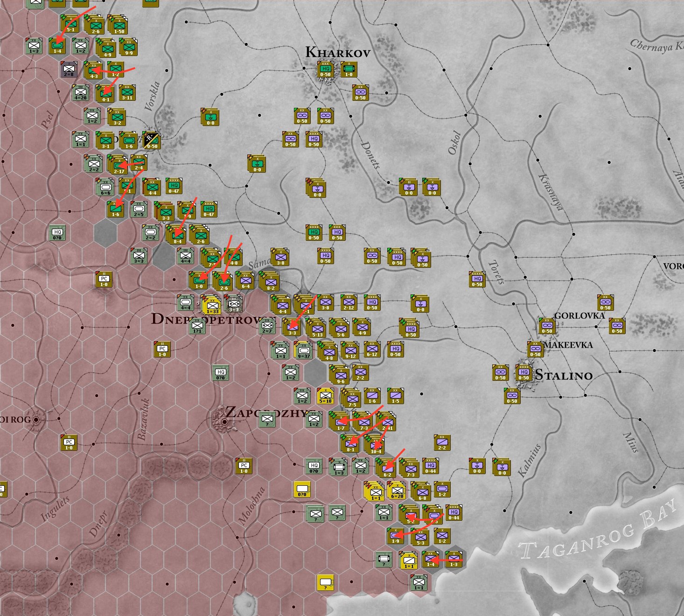
Task: Select the purple 6-2 stack
Action: click(x=386, y=467)
